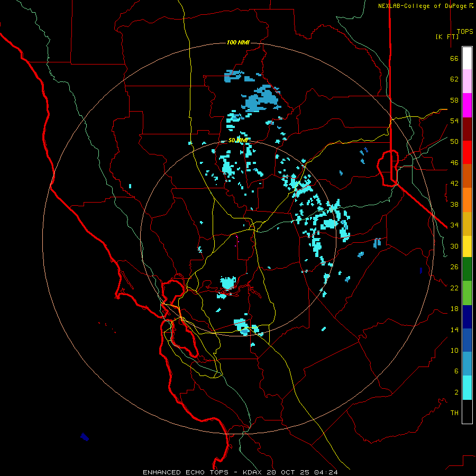Click the 'KDAX' radar station identifier

click(x=253, y=472)
